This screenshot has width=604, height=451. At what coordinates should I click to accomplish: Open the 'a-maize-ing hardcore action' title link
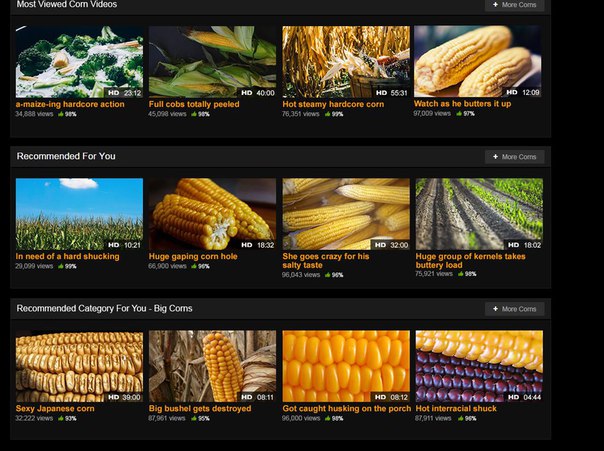tap(70, 104)
